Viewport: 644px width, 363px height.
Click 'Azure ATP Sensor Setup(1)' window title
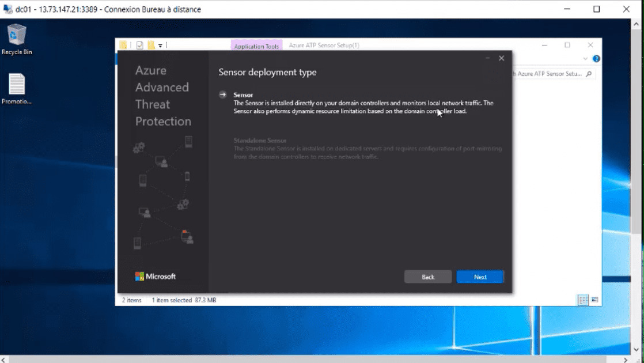(x=324, y=45)
